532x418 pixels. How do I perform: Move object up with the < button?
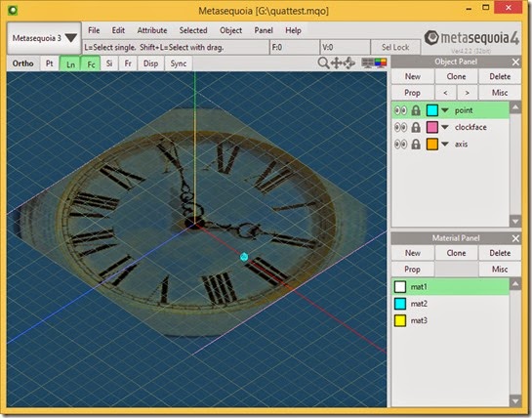click(x=445, y=93)
